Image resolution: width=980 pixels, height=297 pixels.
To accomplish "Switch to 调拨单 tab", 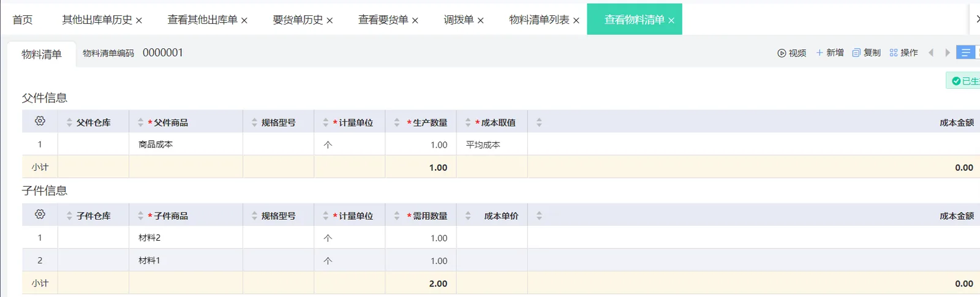I will tap(459, 20).
